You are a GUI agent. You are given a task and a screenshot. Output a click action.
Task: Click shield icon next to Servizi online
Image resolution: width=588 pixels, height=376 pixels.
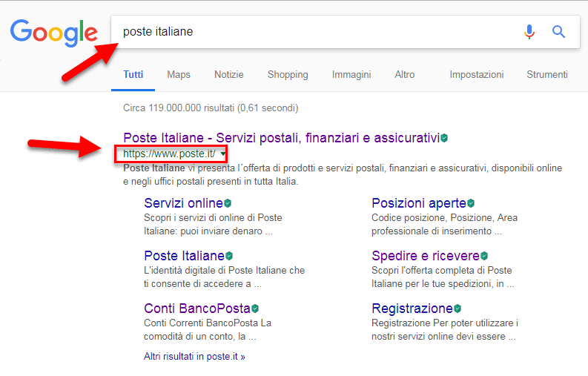point(228,203)
